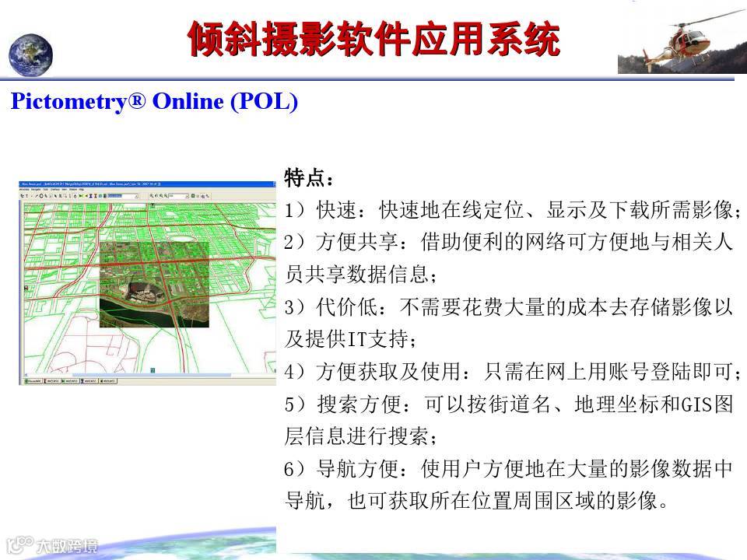
Task: Click the heading Pictometry® Online (POL)
Action: click(x=154, y=101)
